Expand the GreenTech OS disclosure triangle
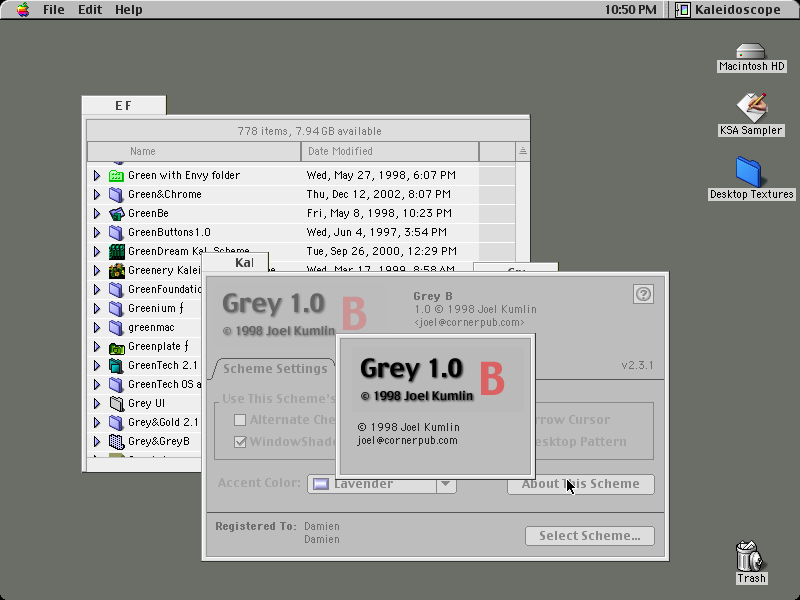 click(97, 385)
